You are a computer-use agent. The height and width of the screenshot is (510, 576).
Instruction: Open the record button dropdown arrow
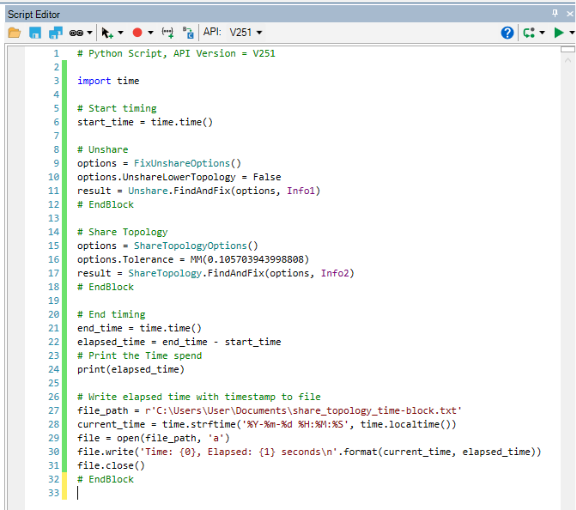click(150, 33)
